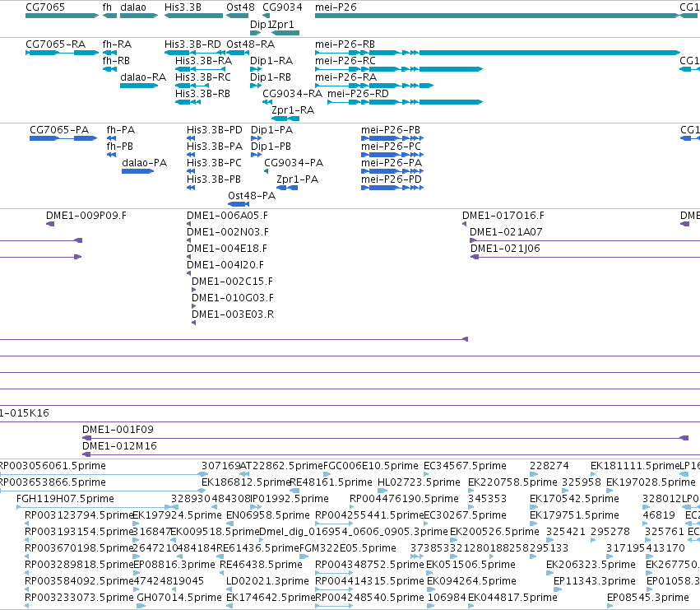Open the EK206323.5prime EST label
The width and height of the screenshot is (700, 610).
591,566
